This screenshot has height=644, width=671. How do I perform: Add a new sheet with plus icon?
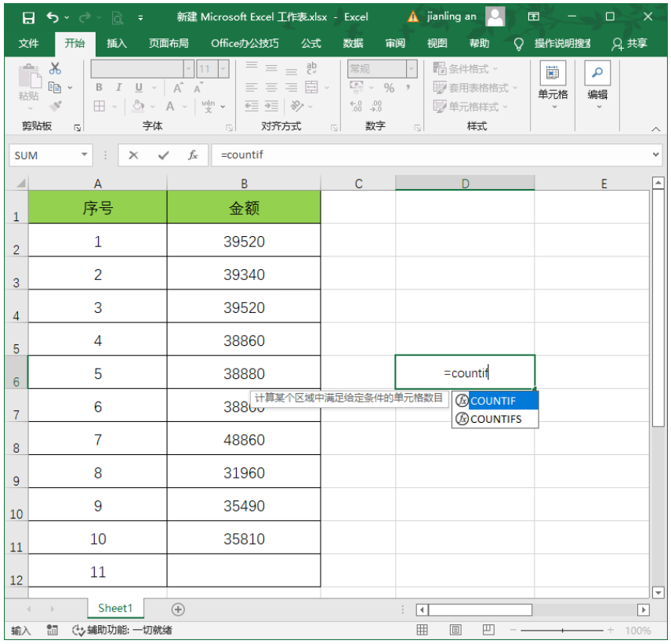(178, 609)
